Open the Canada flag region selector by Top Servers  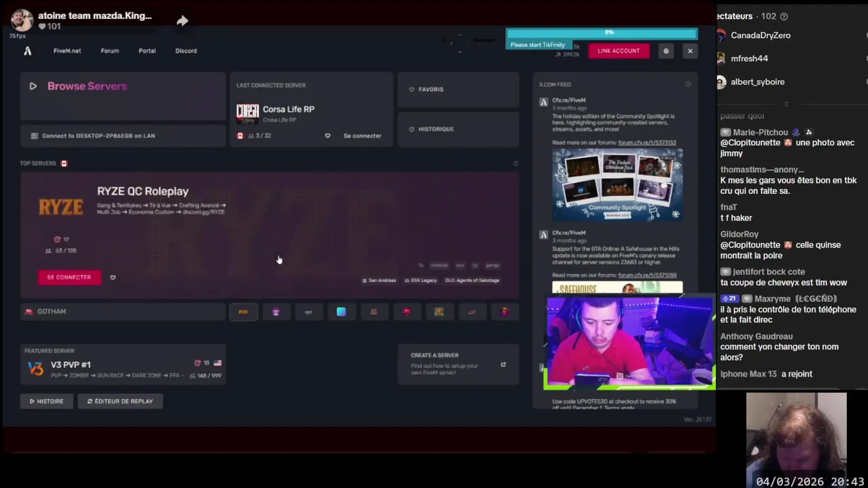tap(64, 163)
